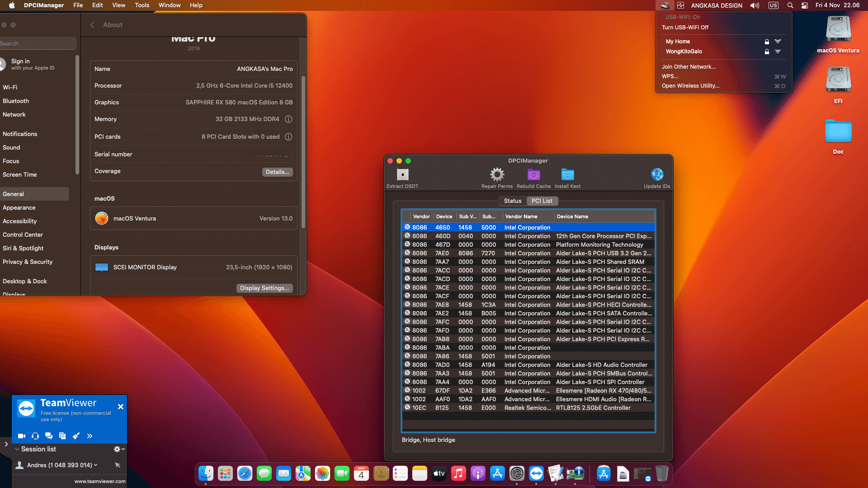Open Spotlight search in menu bar
This screenshot has width=868, height=488.
click(790, 5)
